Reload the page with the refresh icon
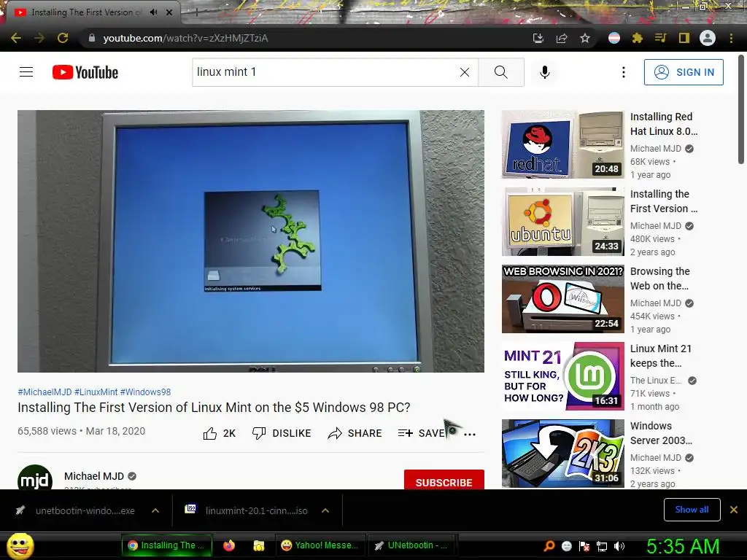This screenshot has width=747, height=560. click(63, 38)
